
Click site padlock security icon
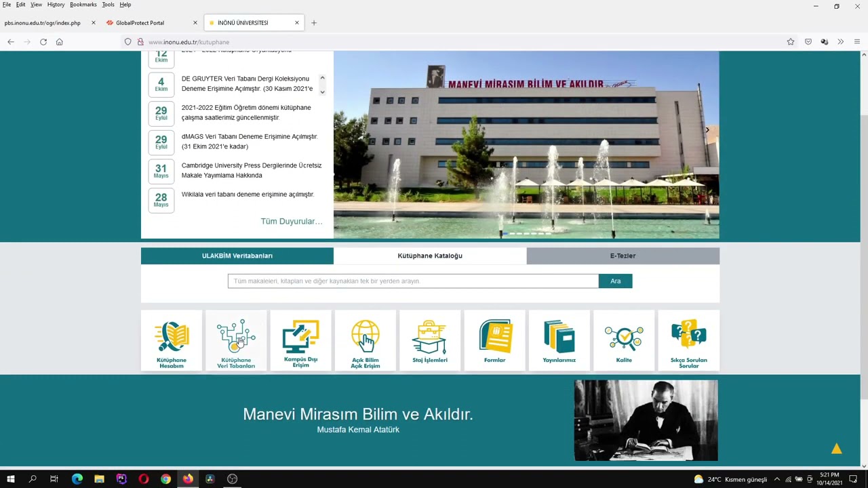[140, 42]
